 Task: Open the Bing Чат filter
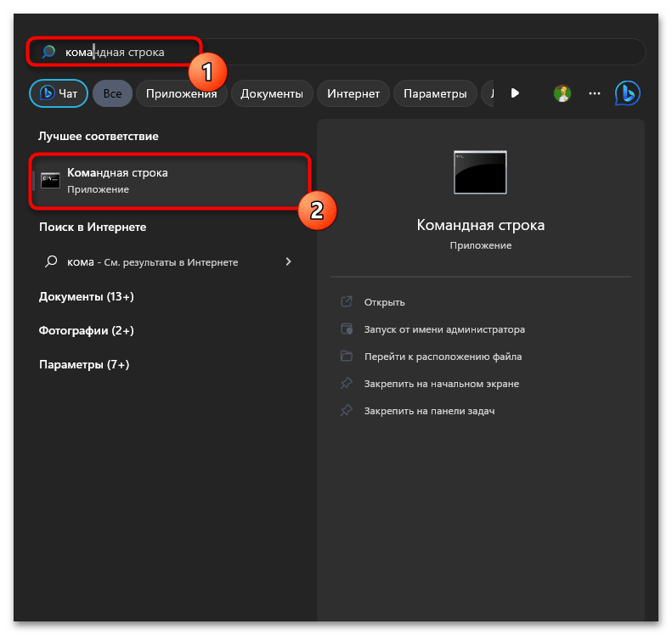(59, 93)
